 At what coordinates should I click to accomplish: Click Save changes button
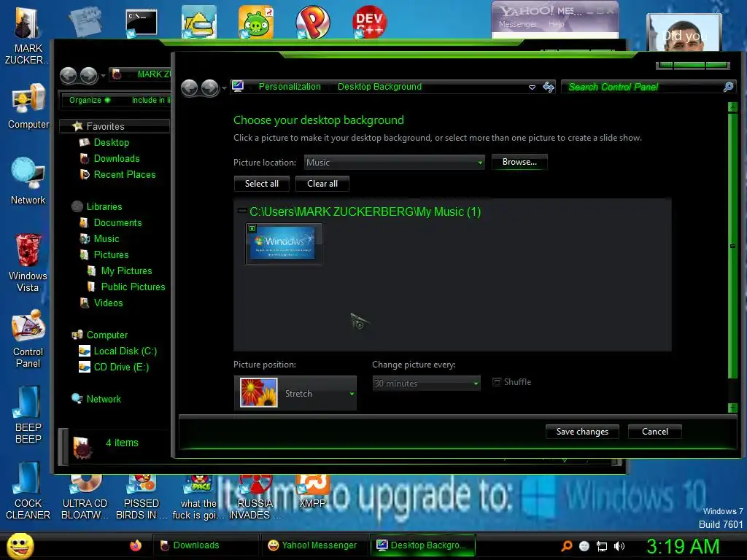pyautogui.click(x=582, y=432)
